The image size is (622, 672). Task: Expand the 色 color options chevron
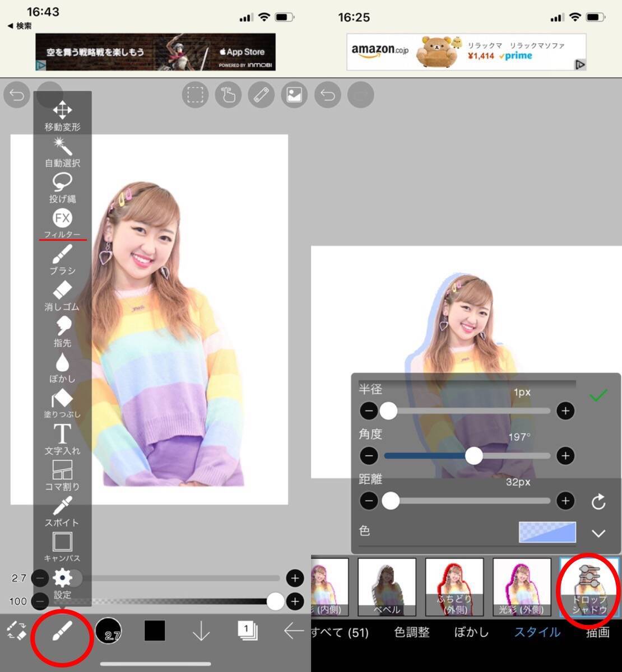click(x=598, y=533)
